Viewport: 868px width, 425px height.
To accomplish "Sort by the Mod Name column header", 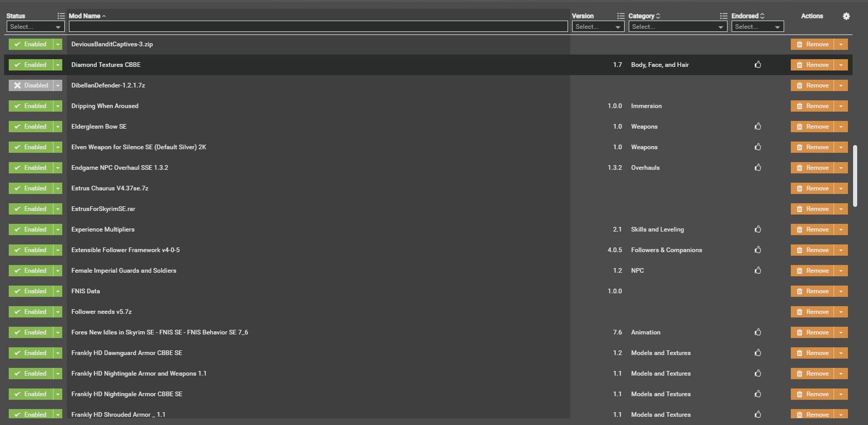I will [87, 16].
